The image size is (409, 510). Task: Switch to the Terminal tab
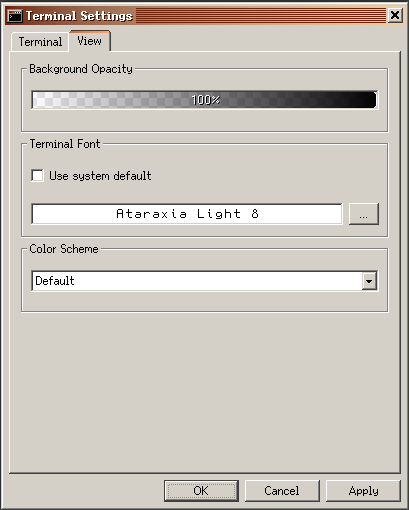(40, 42)
